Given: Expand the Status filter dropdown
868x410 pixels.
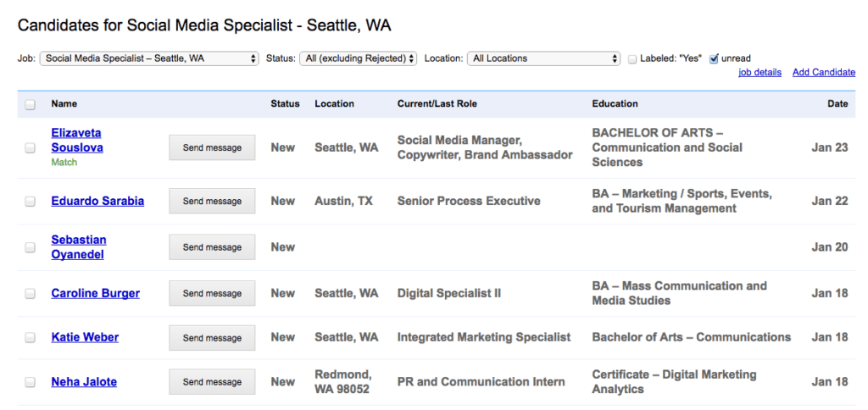Looking at the screenshot, I should pos(359,58).
